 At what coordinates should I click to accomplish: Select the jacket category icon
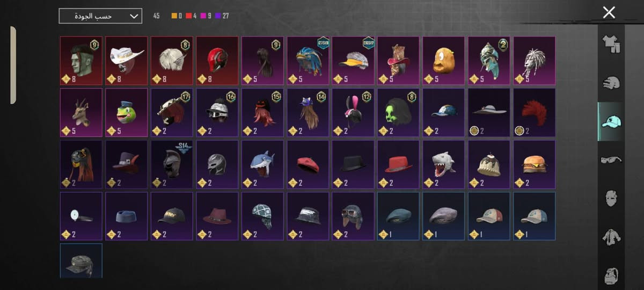coord(611,237)
